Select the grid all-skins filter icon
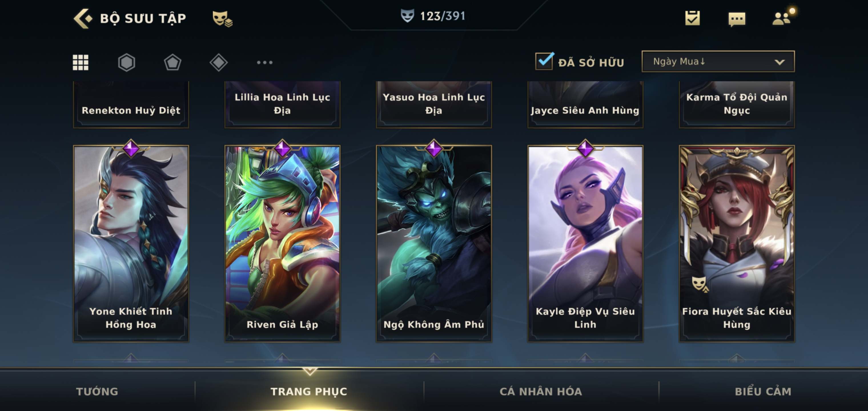The width and height of the screenshot is (868, 411). 81,62
